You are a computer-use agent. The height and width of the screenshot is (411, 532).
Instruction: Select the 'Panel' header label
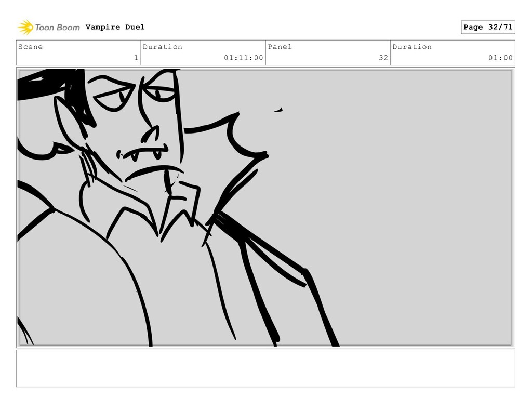pyautogui.click(x=280, y=47)
